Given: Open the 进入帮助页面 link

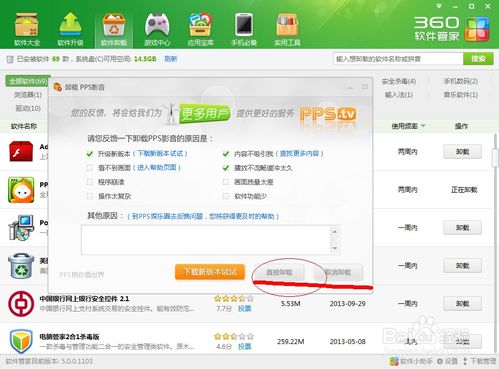Looking at the screenshot, I should point(157,167).
